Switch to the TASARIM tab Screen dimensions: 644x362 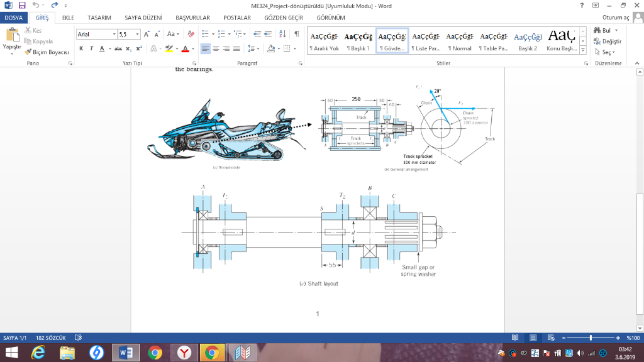coord(99,18)
